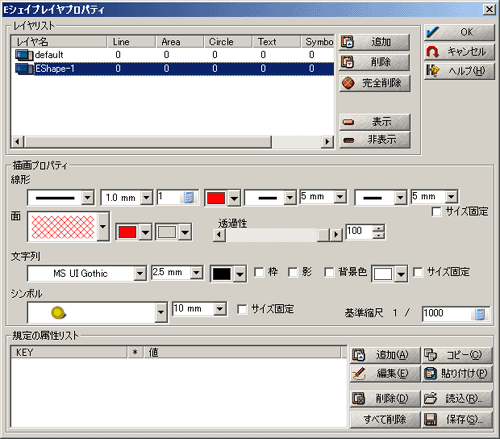Expand the 1.0 mm line width dropdown

click(x=146, y=198)
